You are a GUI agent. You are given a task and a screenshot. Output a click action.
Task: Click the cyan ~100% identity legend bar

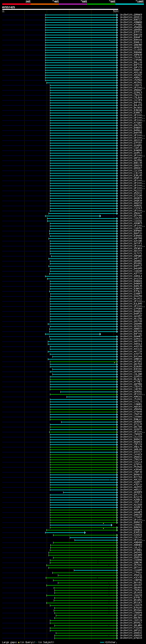tap(130, 4)
